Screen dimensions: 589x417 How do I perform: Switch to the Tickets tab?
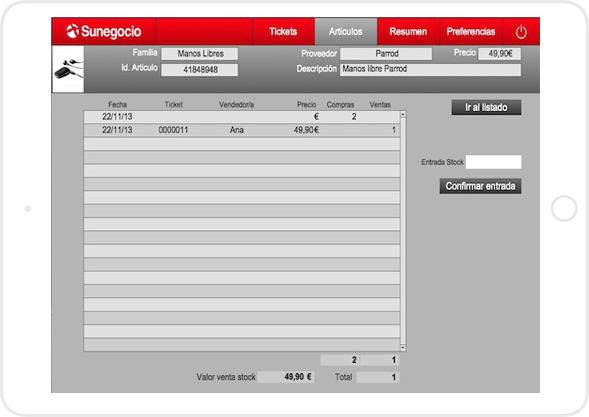[x=283, y=32]
